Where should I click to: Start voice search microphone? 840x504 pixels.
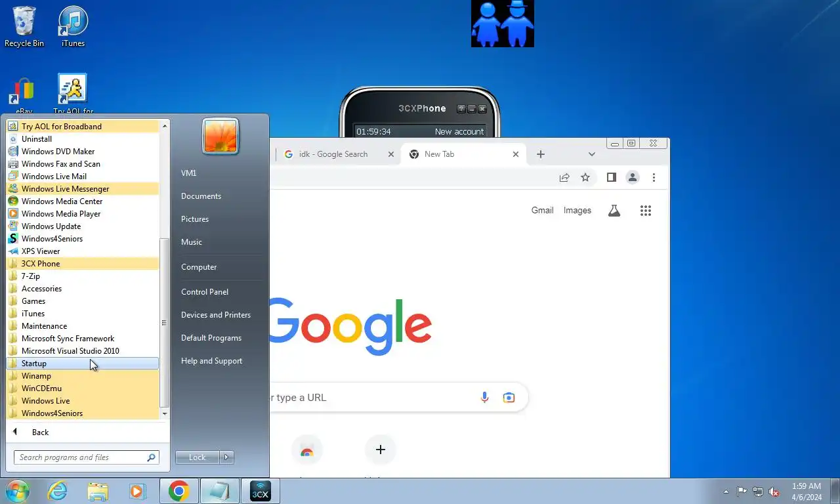(x=485, y=397)
